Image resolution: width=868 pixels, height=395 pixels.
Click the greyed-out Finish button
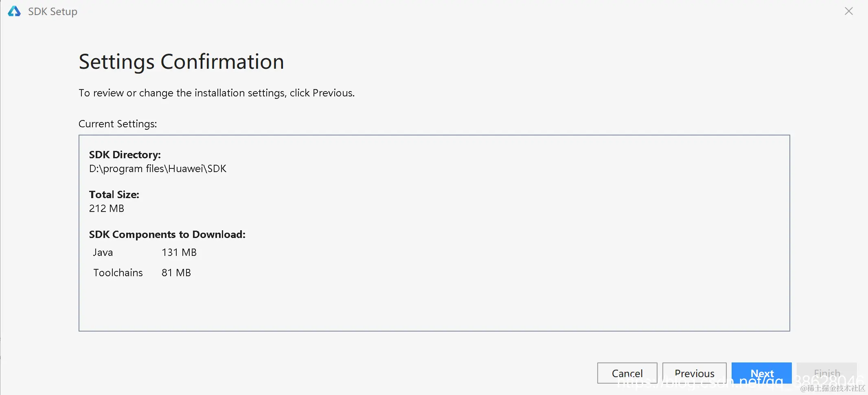coord(826,372)
